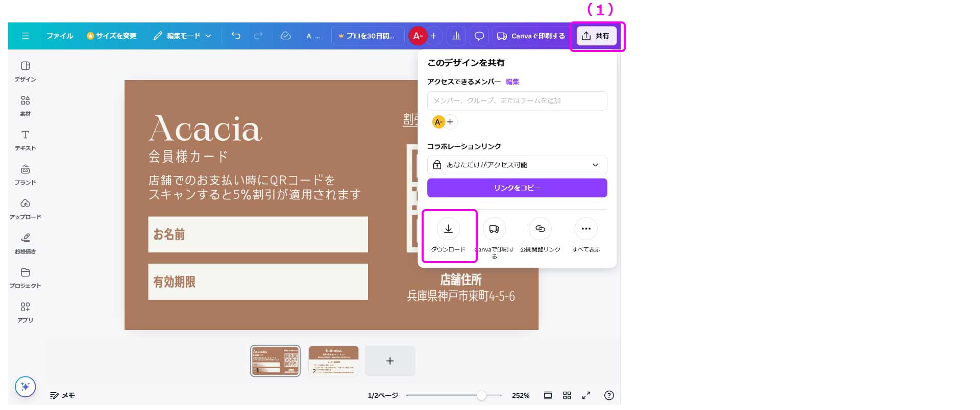The image size is (980, 410).
Task: Open the メモ notes button
Action: coord(62,395)
